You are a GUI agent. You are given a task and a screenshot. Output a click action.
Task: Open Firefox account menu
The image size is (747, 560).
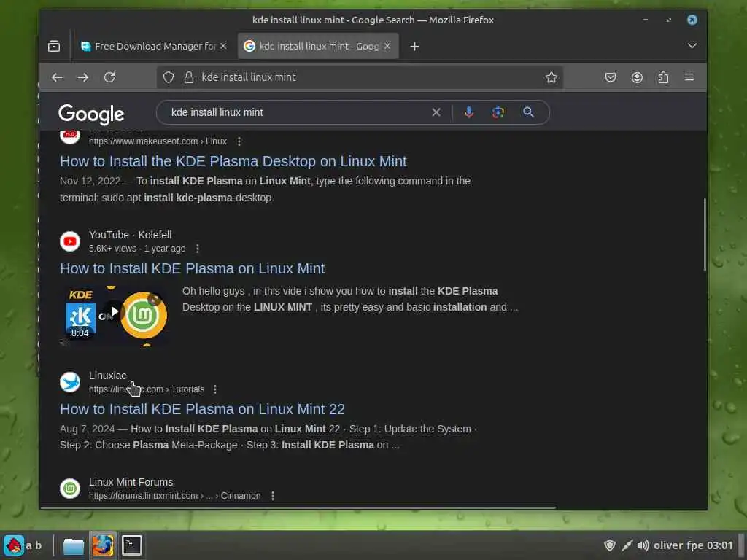pyautogui.click(x=637, y=77)
